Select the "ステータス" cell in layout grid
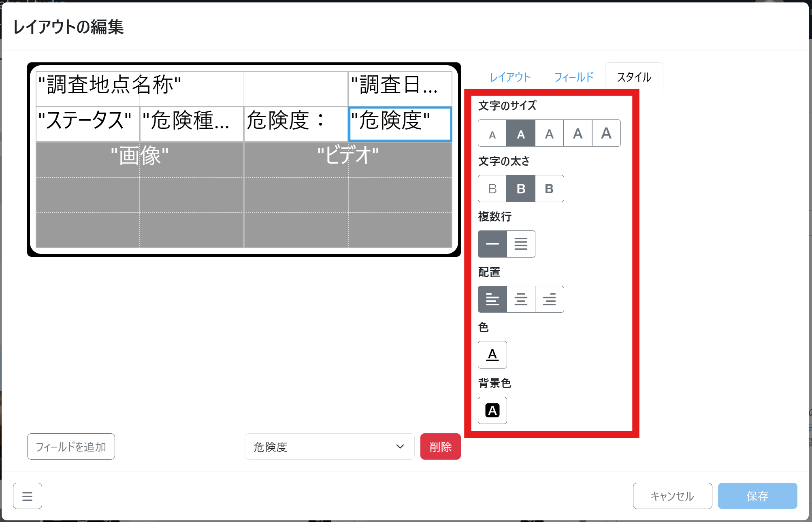The height and width of the screenshot is (522, 812). [87, 123]
